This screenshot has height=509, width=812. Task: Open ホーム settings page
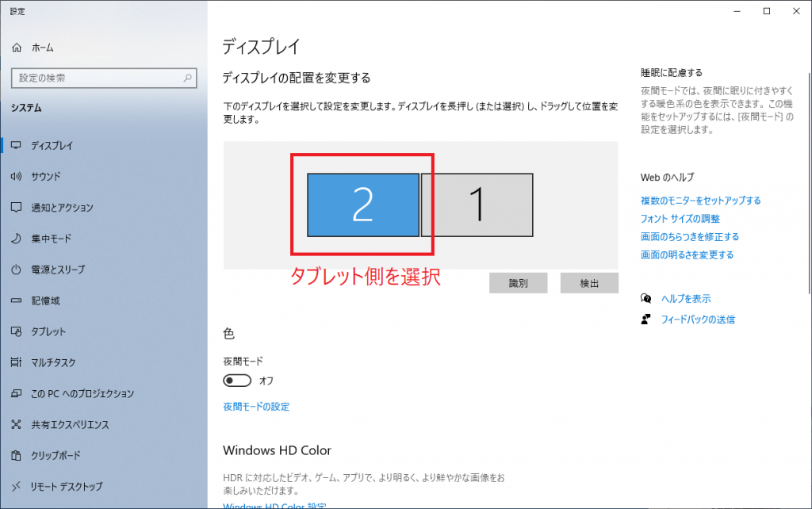pyautogui.click(x=43, y=48)
